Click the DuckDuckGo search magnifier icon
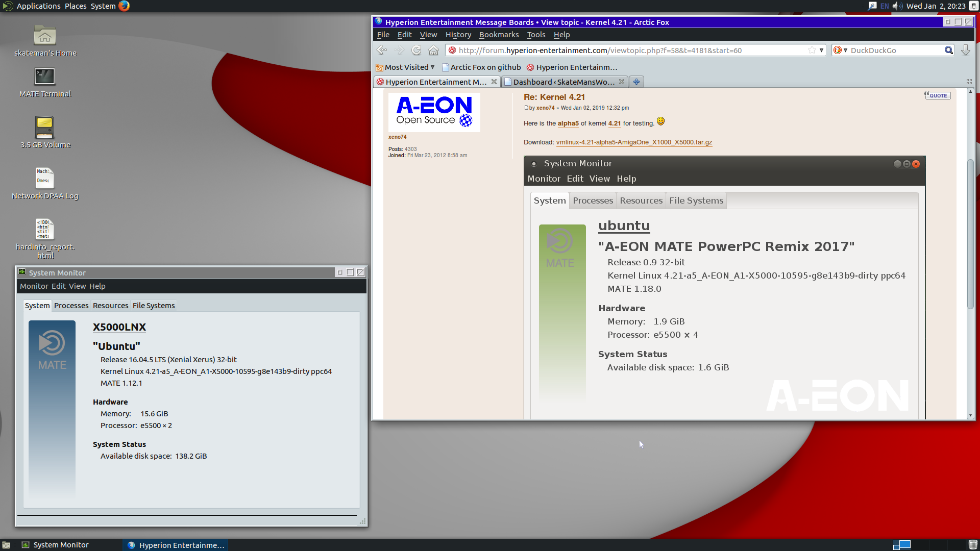Screen dimensions: 980x551 [948, 50]
